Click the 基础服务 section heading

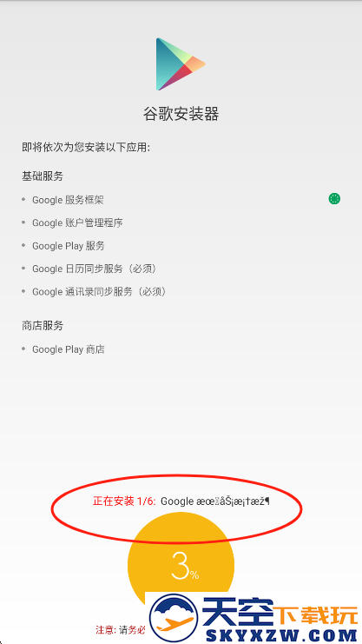coord(43,176)
